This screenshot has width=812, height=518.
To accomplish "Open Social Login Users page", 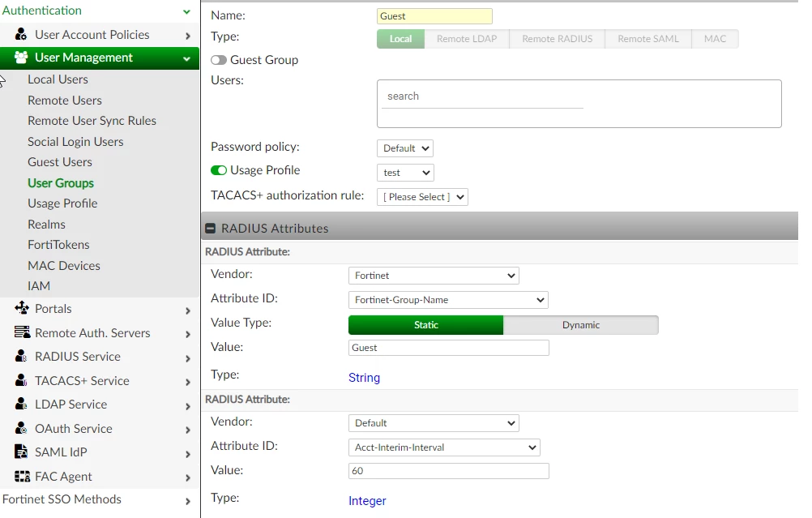I will click(x=75, y=141).
